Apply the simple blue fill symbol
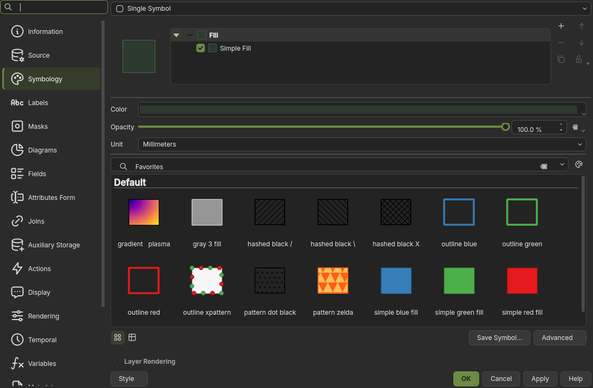Image resolution: width=593 pixels, height=388 pixels. click(396, 291)
